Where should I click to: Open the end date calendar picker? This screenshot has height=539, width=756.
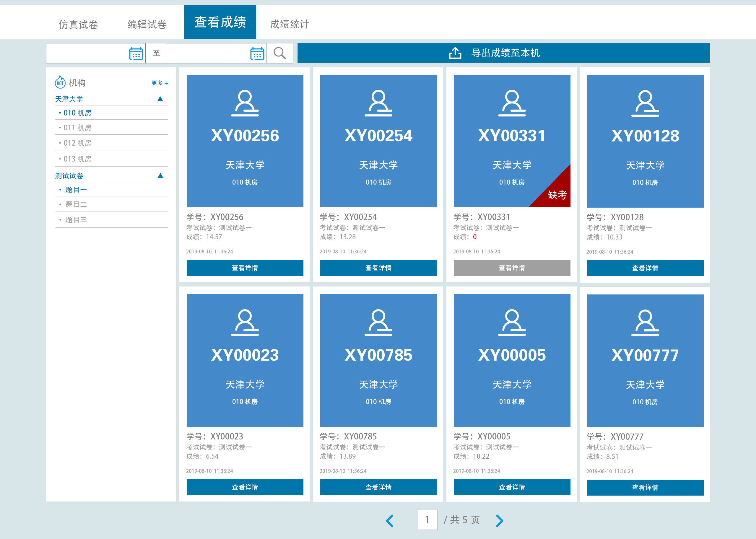(x=257, y=53)
